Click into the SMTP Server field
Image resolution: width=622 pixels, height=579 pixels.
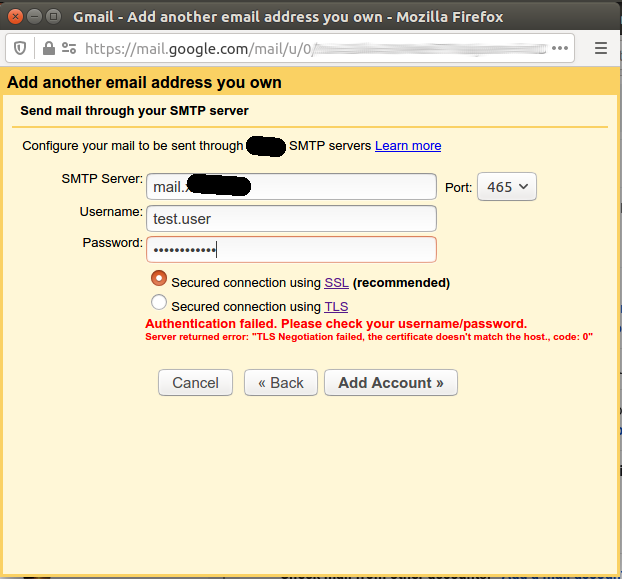[x=292, y=186]
